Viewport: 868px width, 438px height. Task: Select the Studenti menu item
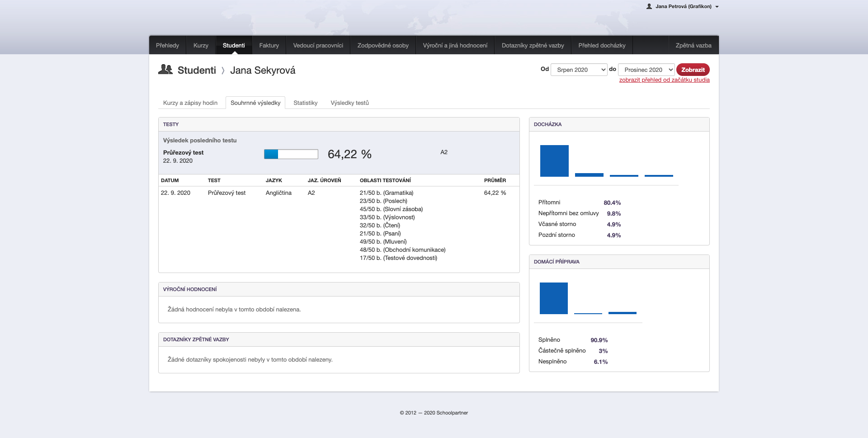234,45
